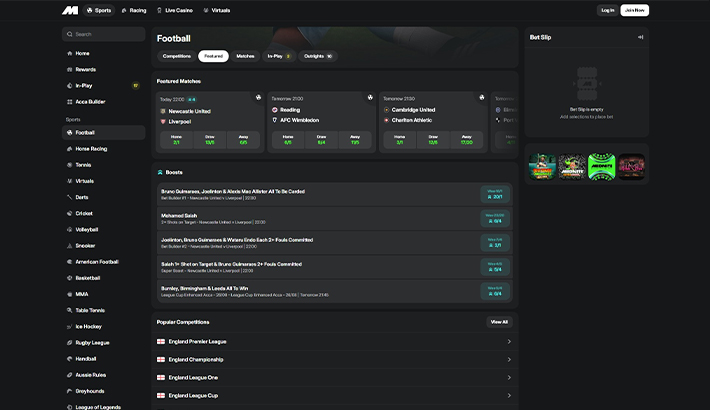Screen dimensions: 710x410
Task: Select Football in the sports list
Action: (104, 133)
